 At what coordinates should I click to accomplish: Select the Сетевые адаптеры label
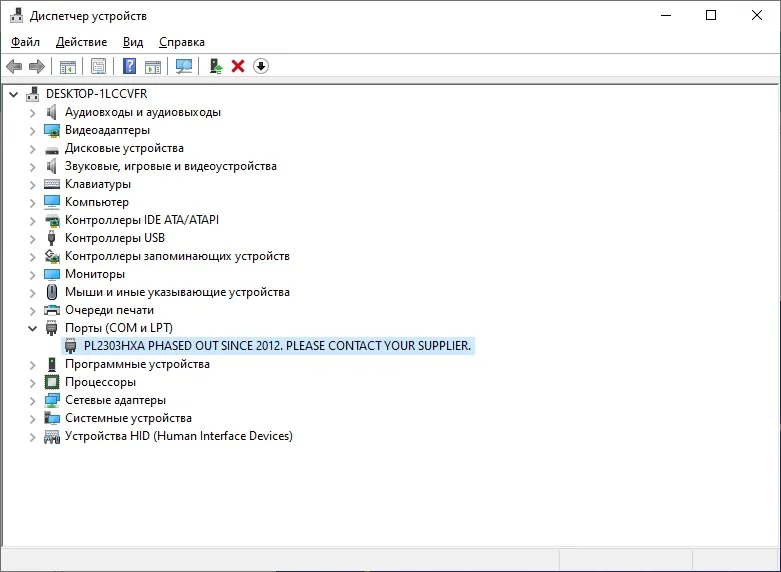pos(115,400)
